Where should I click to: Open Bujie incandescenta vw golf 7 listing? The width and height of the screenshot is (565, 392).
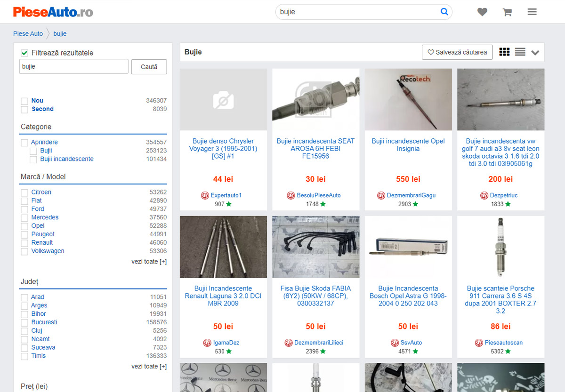(x=501, y=152)
